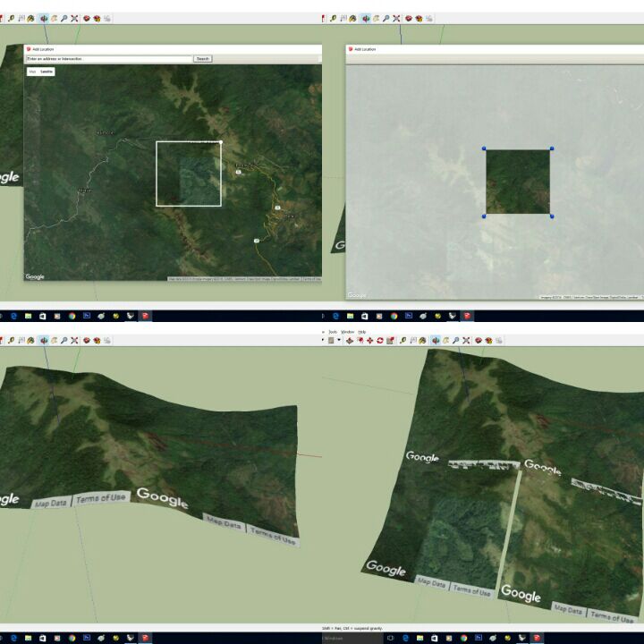The height and width of the screenshot is (644, 644).
Task: Select the Pan tool in the top-left window
Action: [55, 19]
